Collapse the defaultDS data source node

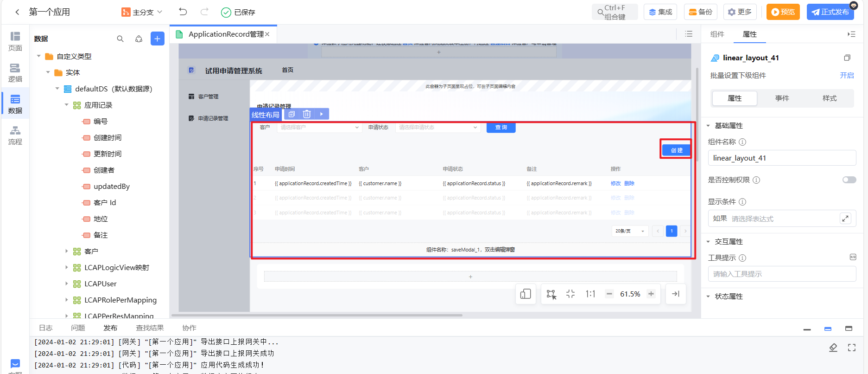[57, 89]
